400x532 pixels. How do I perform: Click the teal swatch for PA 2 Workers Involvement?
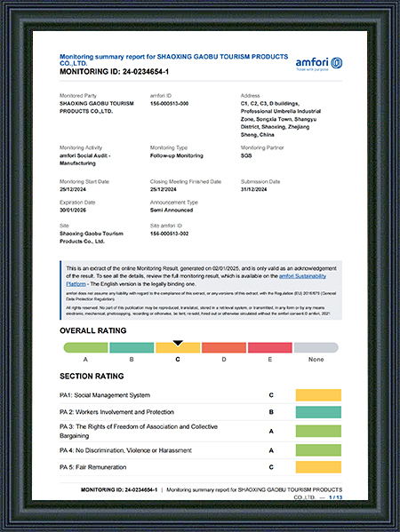pyautogui.click(x=318, y=412)
